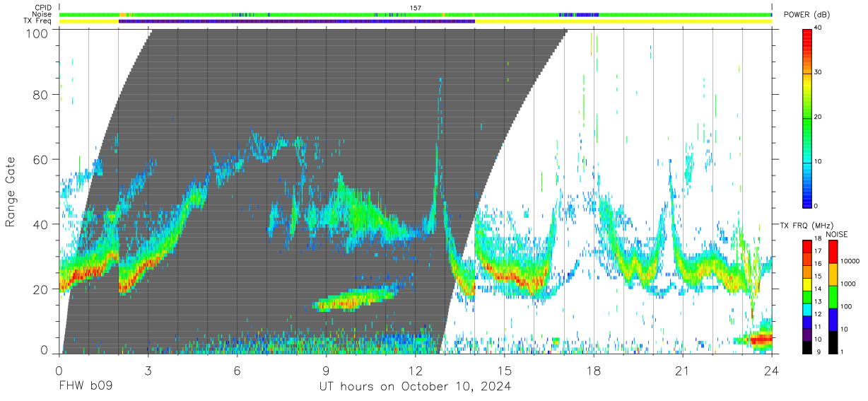Image resolution: width=868 pixels, height=401 pixels.
Task: Click the 1000 tick on the NOISE scale
Action: click(850, 284)
